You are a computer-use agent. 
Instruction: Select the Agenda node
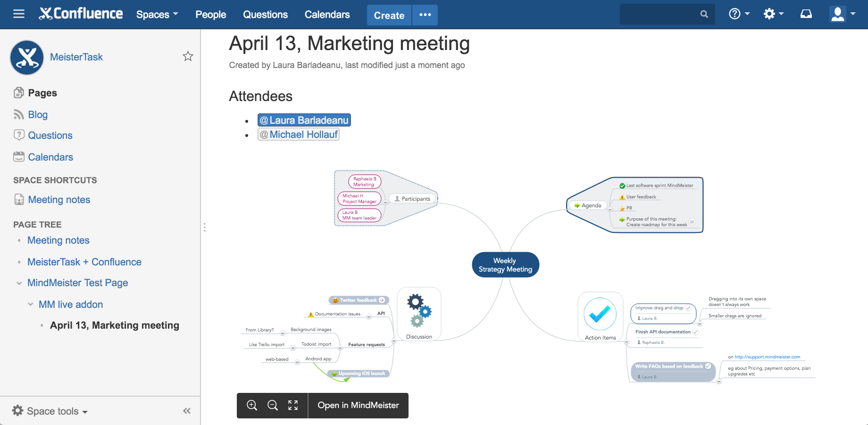(x=588, y=205)
